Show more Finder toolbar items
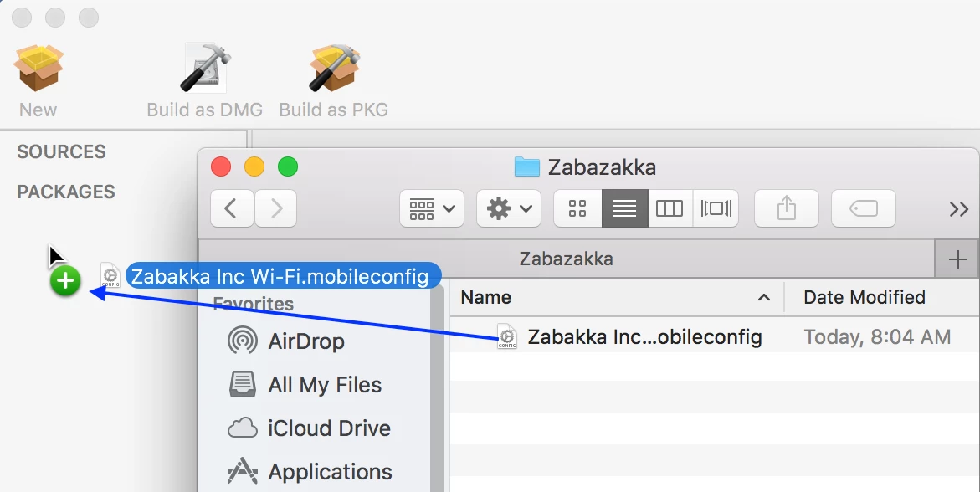 click(959, 209)
